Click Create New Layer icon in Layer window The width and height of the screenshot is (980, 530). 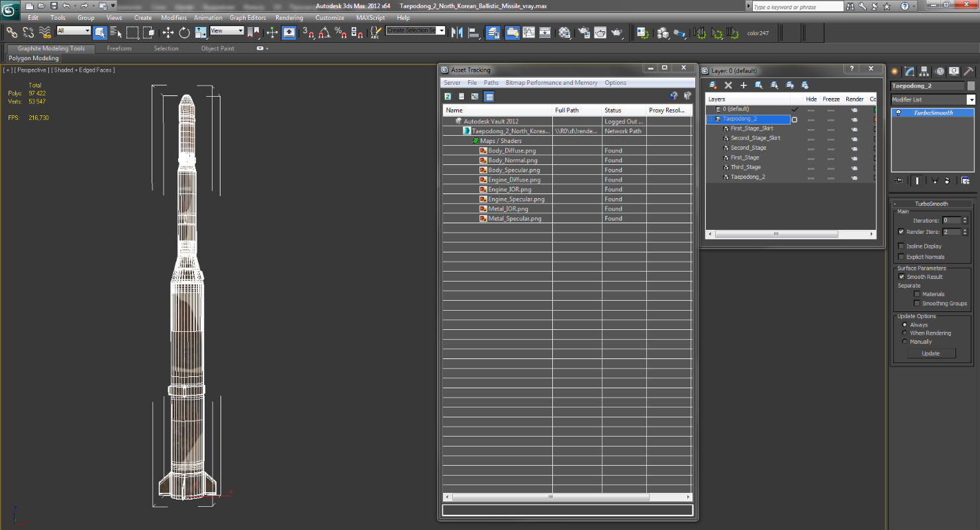pos(713,85)
